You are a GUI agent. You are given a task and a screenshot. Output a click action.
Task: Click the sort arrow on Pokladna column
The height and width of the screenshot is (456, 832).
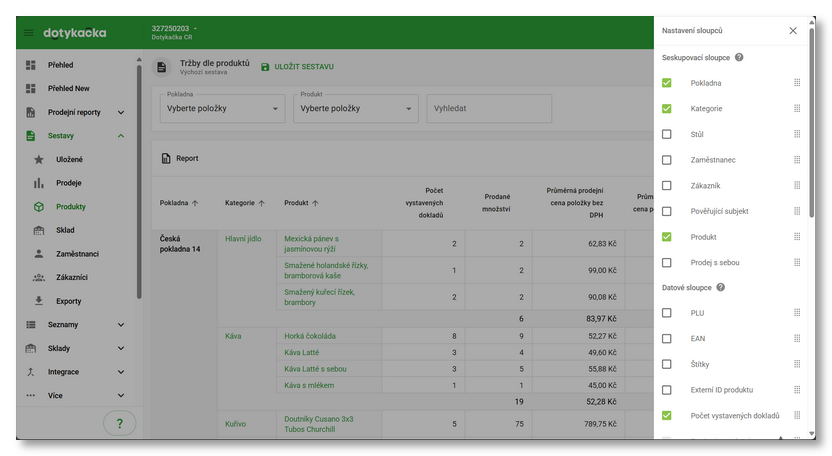pyautogui.click(x=195, y=203)
